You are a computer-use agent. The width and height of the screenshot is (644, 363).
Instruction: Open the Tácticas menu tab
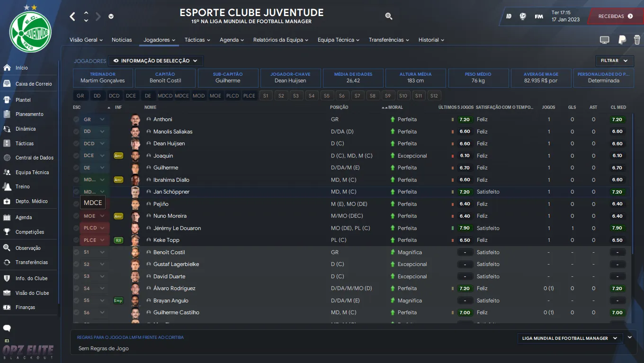[197, 40]
